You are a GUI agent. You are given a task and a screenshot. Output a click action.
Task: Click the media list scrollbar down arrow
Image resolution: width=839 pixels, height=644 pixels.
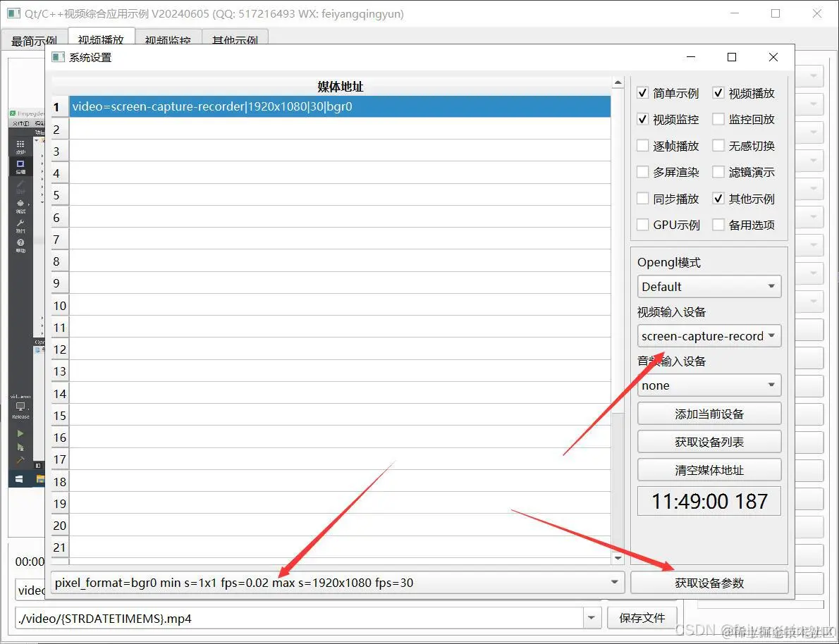pos(618,558)
